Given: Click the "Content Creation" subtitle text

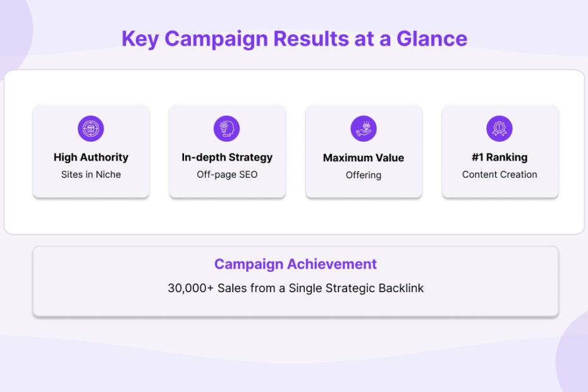Looking at the screenshot, I should point(499,175).
